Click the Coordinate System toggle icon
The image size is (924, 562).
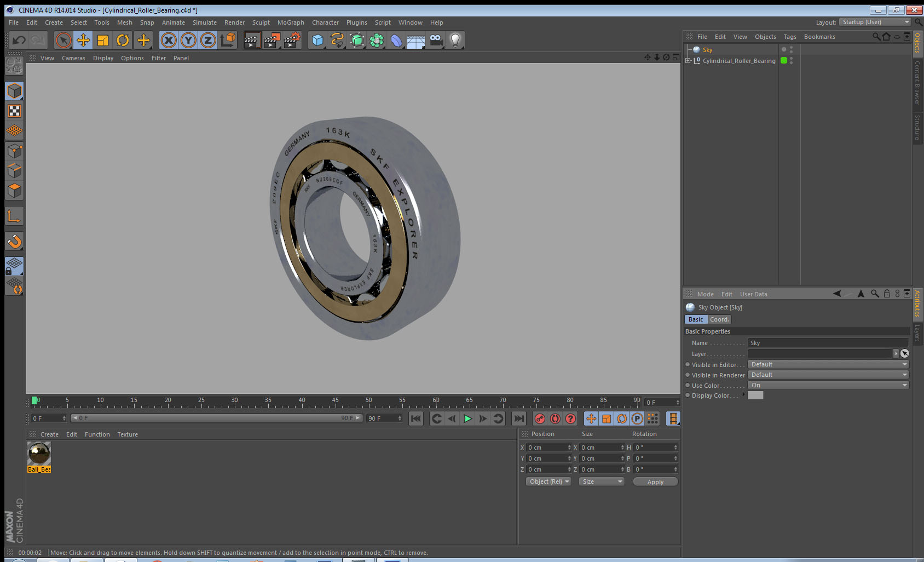(x=228, y=40)
